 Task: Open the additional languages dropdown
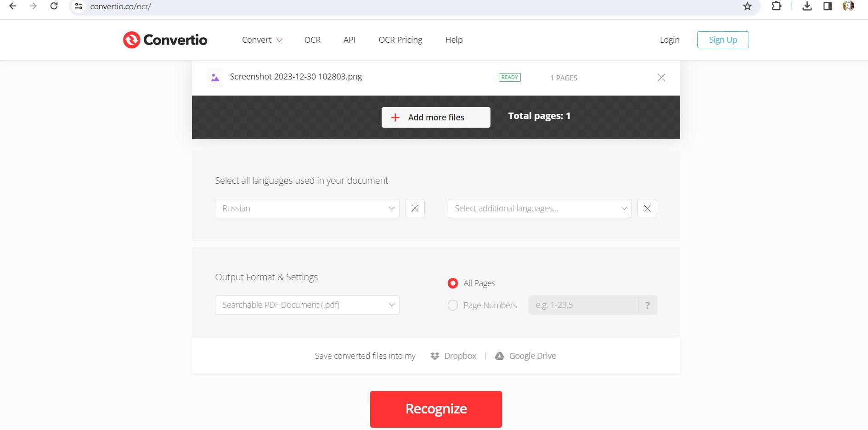click(539, 208)
